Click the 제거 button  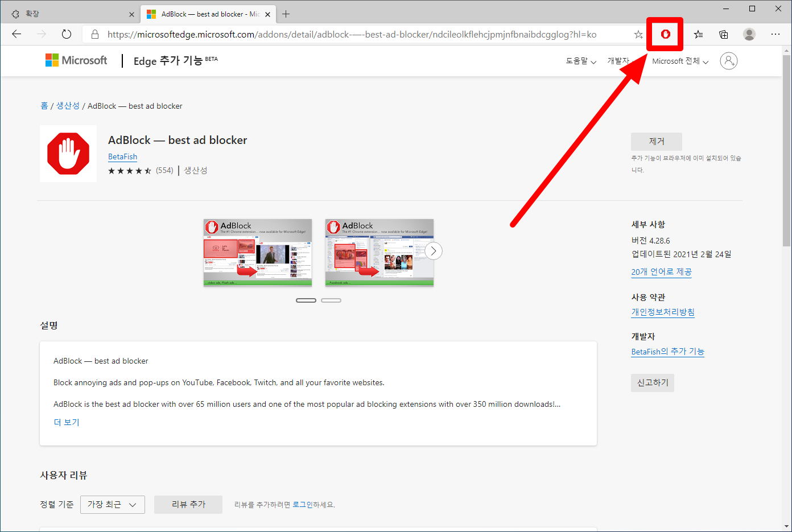point(657,141)
